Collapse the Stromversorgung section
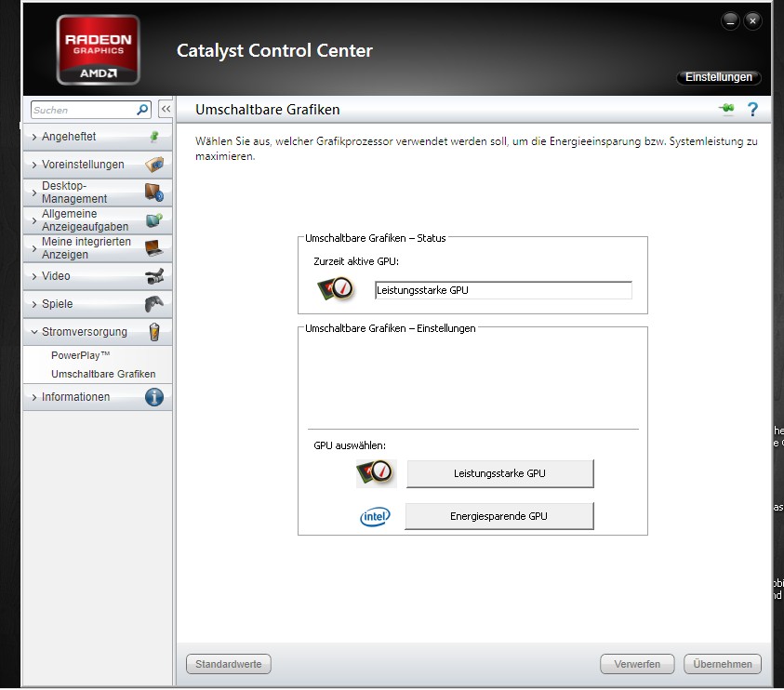This screenshot has width=784, height=690. tap(98, 333)
